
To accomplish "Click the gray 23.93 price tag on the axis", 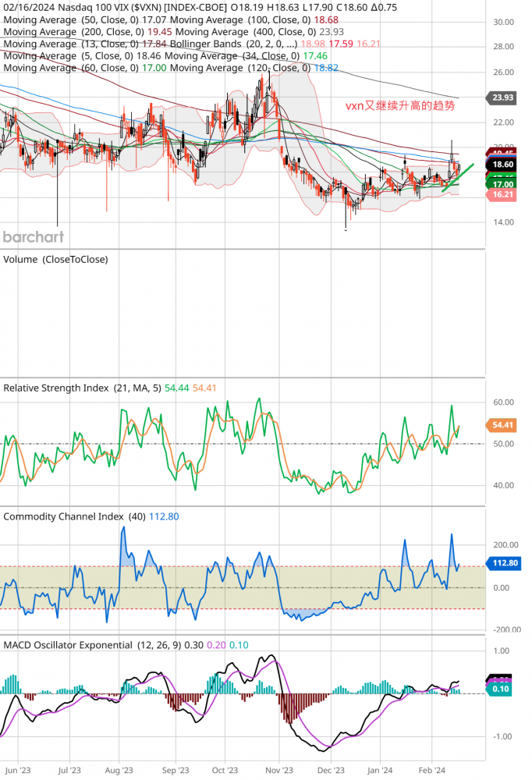I will click(x=502, y=97).
